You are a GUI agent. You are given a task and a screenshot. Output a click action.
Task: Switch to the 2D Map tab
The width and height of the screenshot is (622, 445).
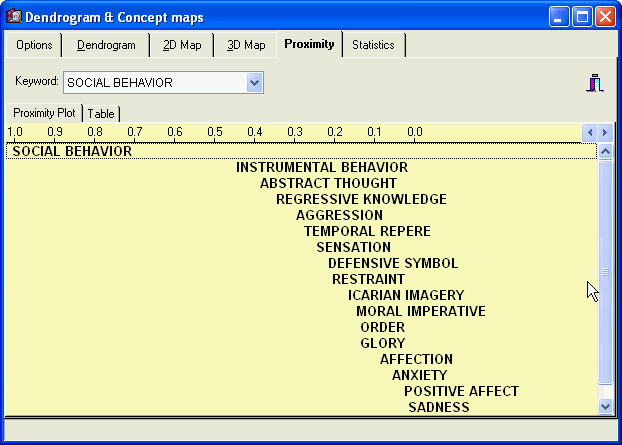180,45
